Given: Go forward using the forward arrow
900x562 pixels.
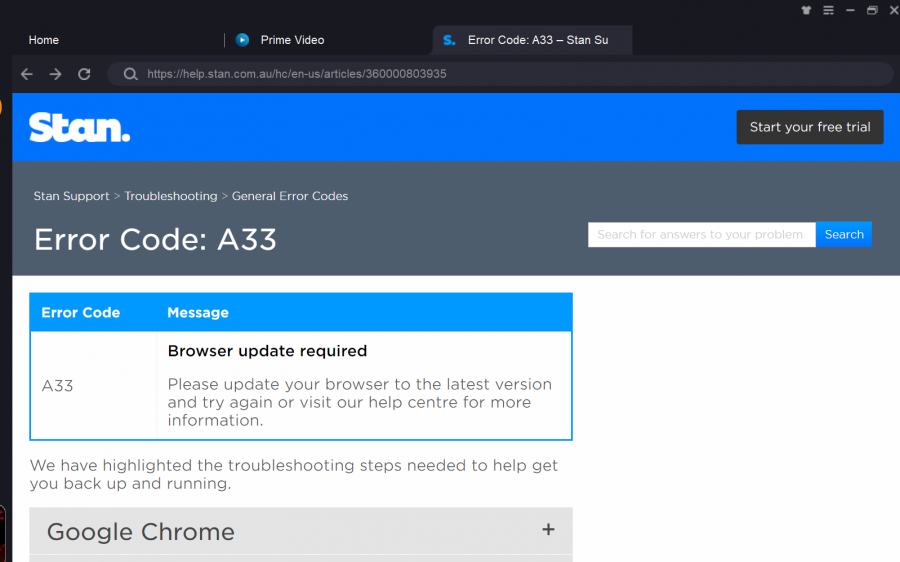Looking at the screenshot, I should 55,74.
